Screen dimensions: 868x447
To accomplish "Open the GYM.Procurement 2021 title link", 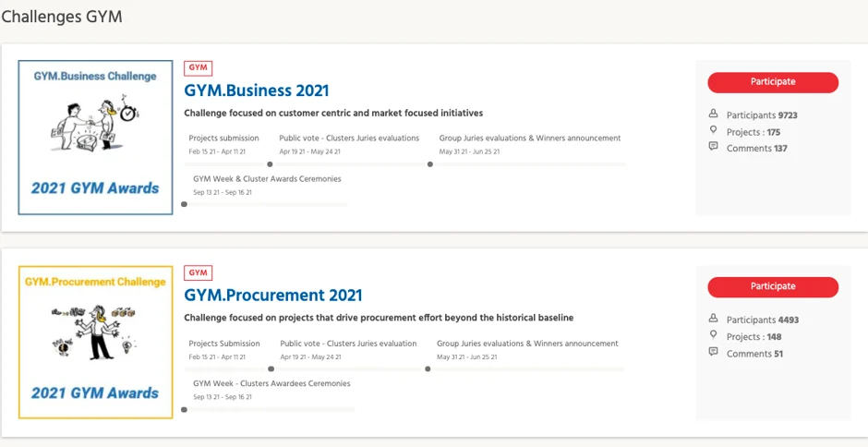I will [273, 296].
